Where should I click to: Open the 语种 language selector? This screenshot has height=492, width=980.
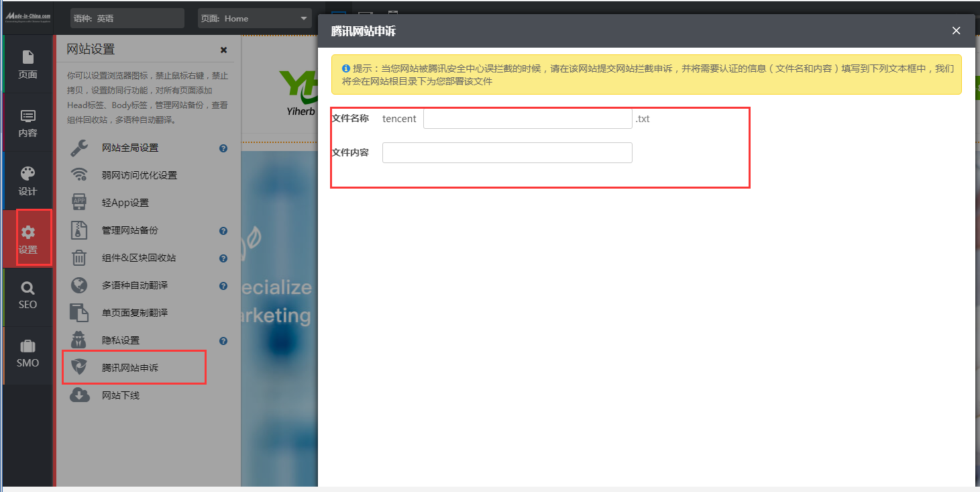click(x=127, y=19)
